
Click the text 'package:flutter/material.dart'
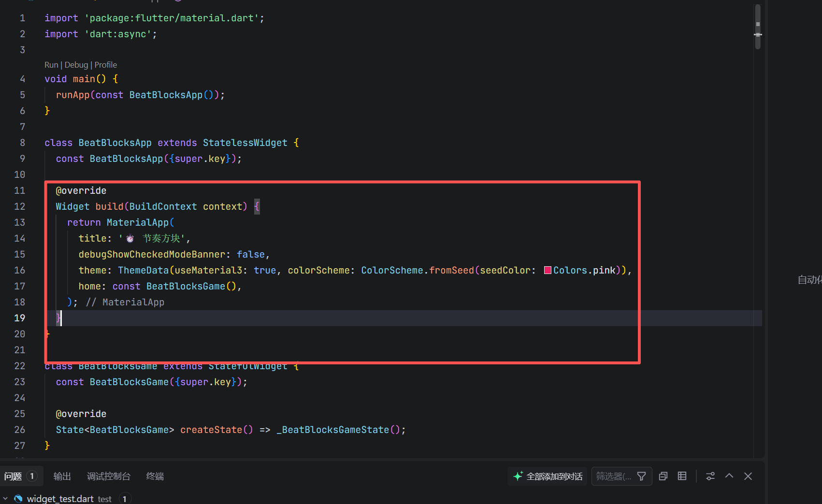pyautogui.click(x=172, y=18)
